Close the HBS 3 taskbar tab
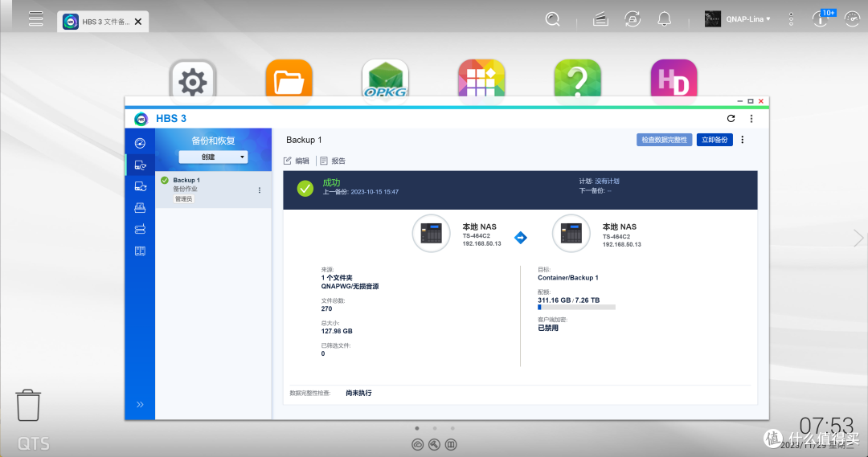868x457 pixels. (x=138, y=22)
